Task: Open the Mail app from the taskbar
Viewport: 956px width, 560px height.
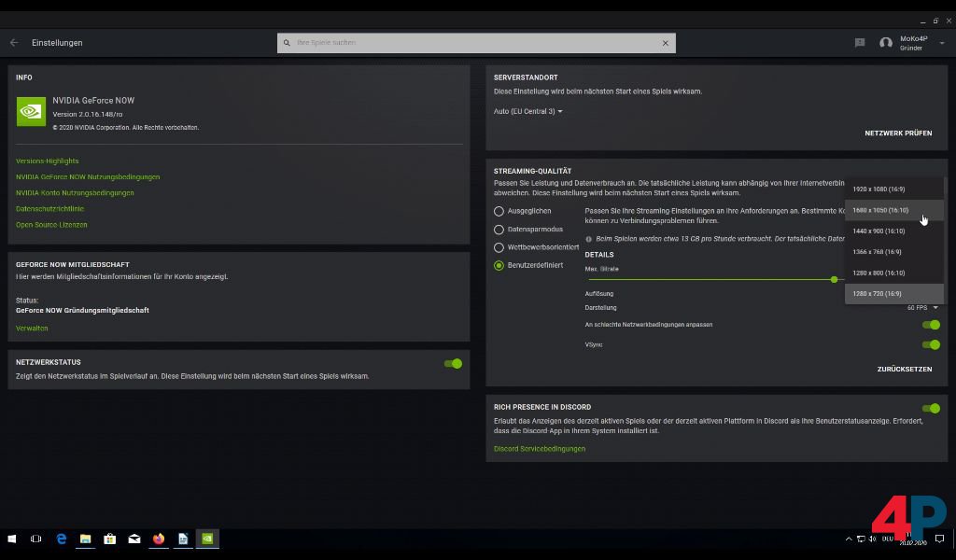Action: [134, 539]
